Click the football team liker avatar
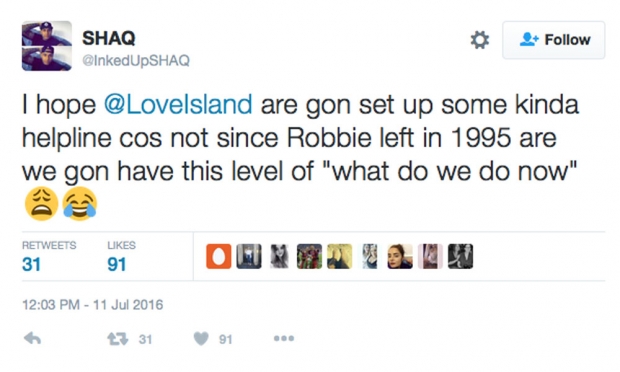620x372 pixels. 309,256
